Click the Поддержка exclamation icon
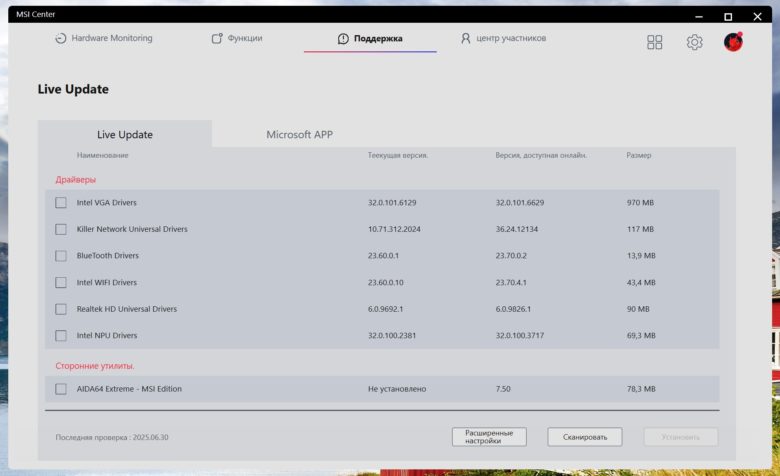780x476 pixels. click(343, 38)
